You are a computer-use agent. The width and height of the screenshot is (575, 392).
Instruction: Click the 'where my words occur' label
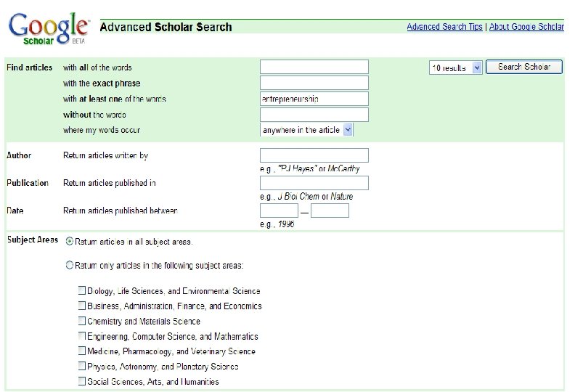click(x=102, y=130)
